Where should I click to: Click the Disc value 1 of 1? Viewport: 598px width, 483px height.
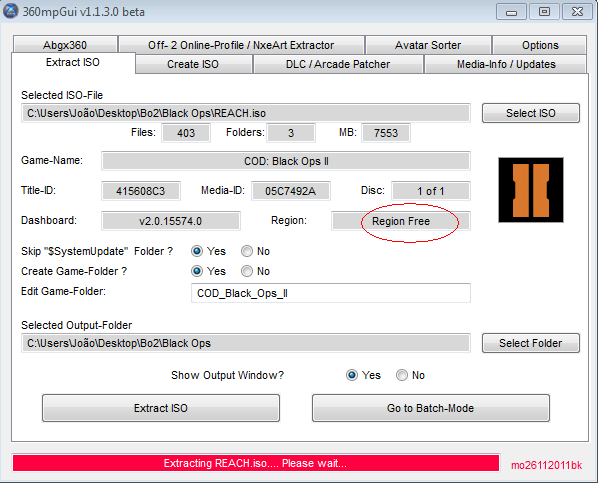click(x=431, y=191)
